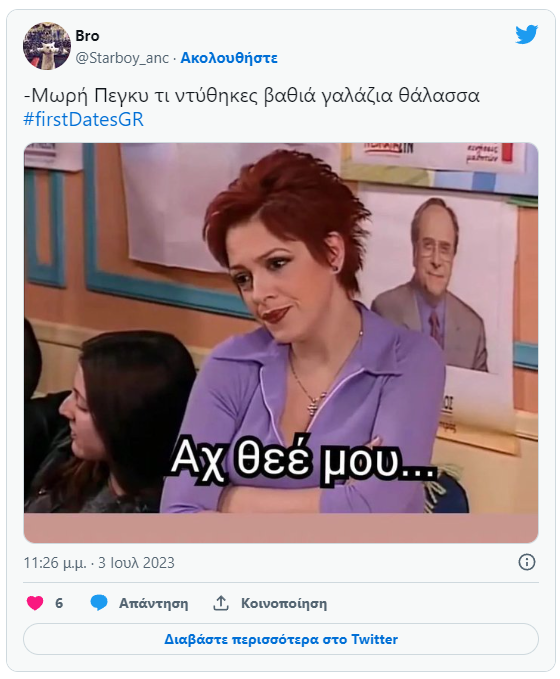Screen dimensions: 560x679
Task: Like the tweet with the heart icon
Action: point(35,603)
